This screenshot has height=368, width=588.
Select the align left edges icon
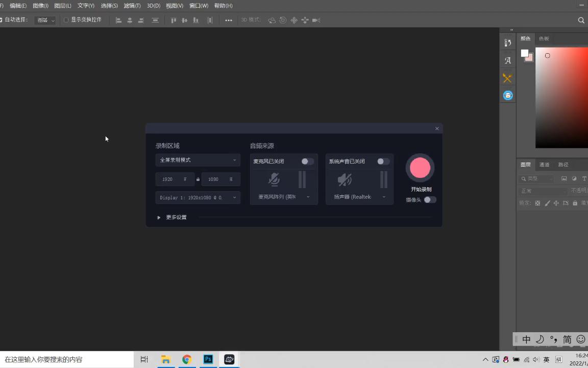click(x=118, y=20)
